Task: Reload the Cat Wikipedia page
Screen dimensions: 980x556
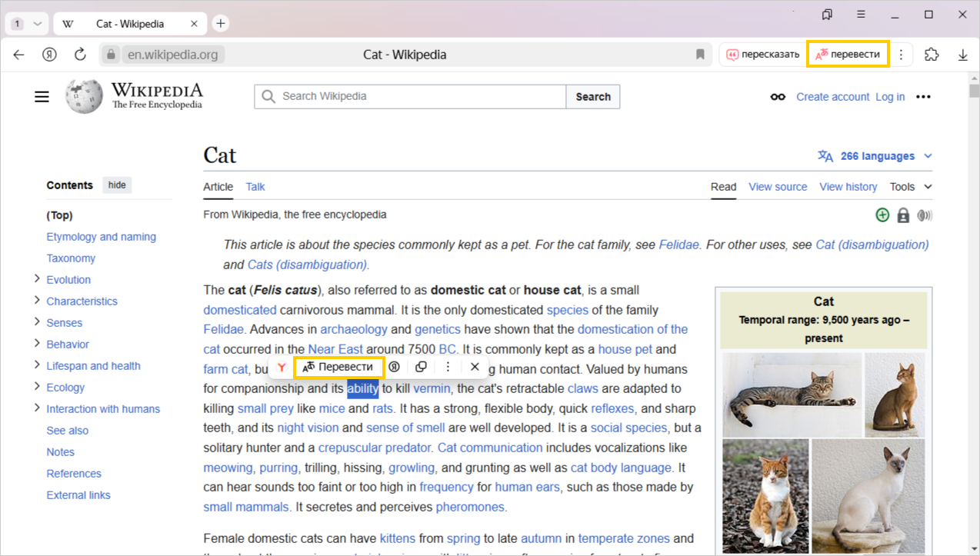Action: point(80,55)
